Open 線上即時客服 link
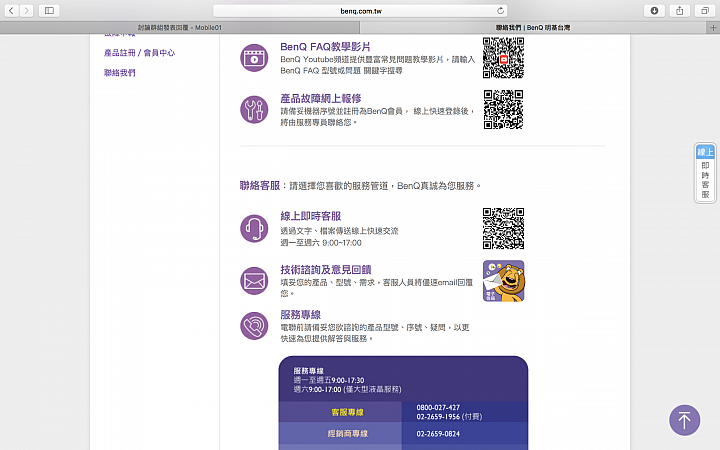This screenshot has width=720, height=450. click(310, 216)
